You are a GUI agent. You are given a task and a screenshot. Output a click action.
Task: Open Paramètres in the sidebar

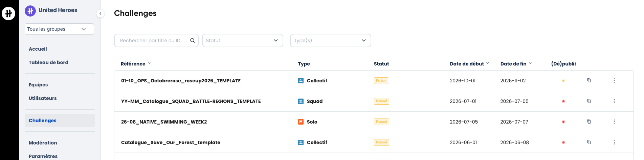[x=43, y=156]
